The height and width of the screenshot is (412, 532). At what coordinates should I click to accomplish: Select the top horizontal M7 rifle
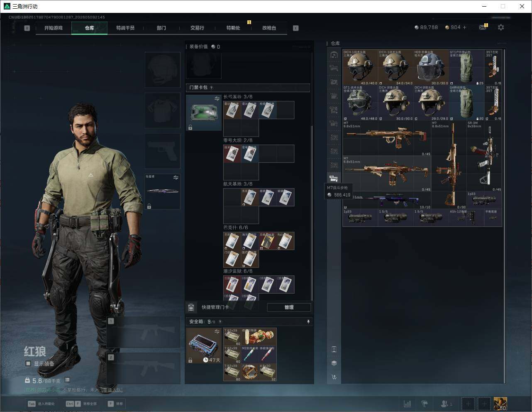(x=387, y=138)
